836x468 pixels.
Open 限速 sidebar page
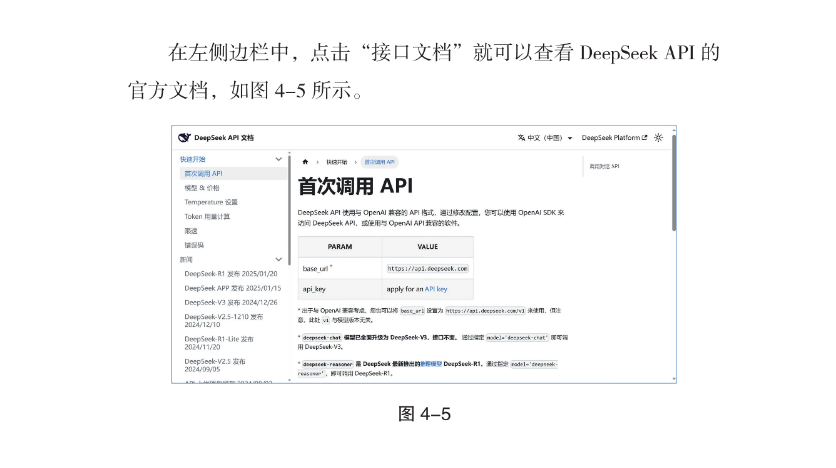(x=191, y=231)
